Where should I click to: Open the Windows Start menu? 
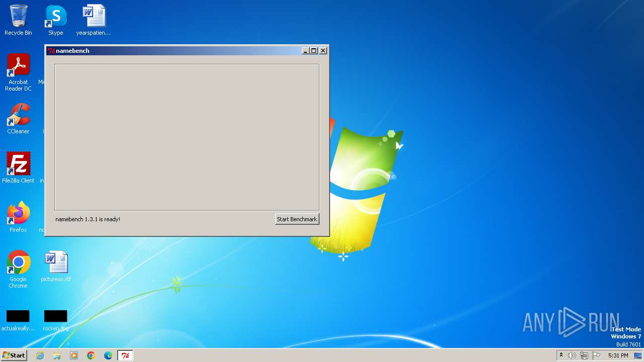click(x=14, y=355)
